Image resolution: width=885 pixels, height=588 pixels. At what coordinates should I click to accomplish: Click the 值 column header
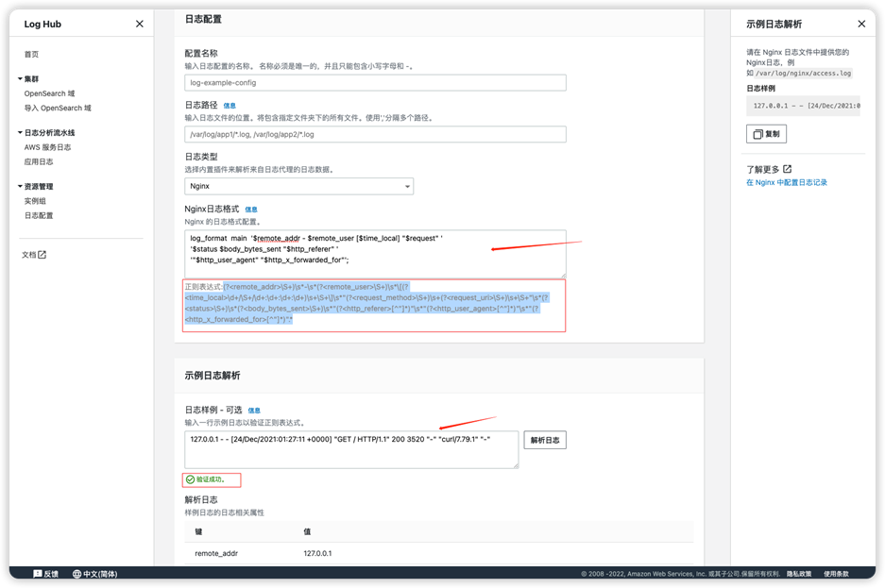pos(307,531)
